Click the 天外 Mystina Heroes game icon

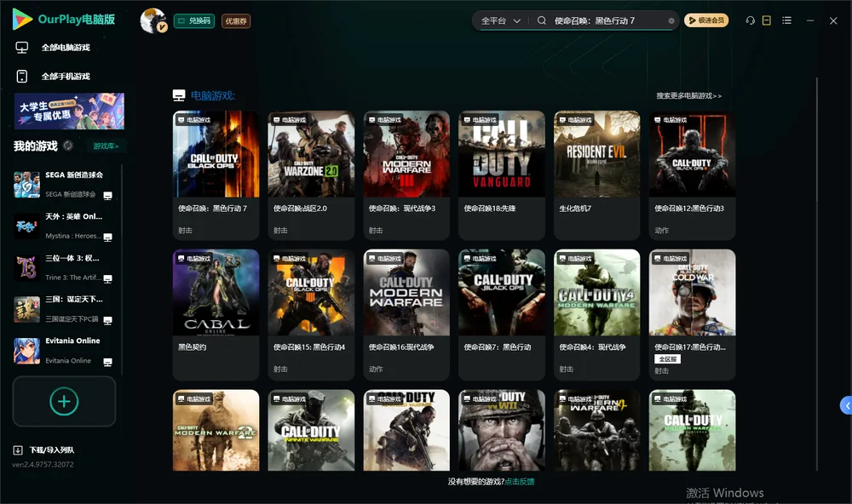[26, 226]
